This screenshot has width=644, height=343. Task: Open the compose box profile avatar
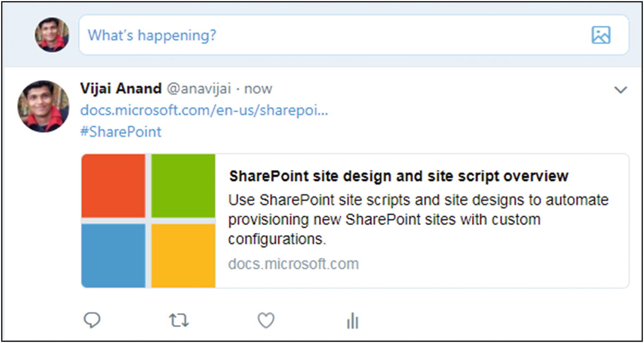[x=52, y=35]
